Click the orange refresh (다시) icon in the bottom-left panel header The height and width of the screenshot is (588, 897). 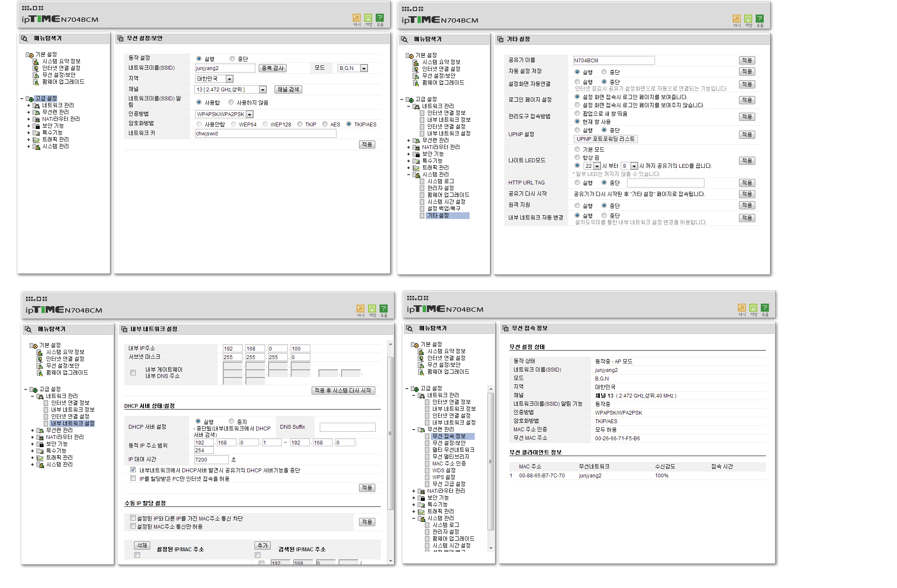pyautogui.click(x=360, y=308)
